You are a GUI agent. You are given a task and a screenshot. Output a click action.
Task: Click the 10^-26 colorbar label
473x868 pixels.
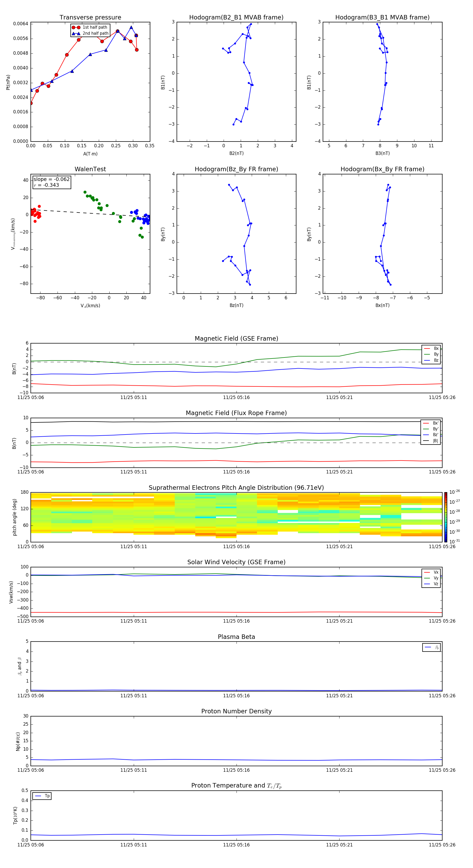[455, 492]
